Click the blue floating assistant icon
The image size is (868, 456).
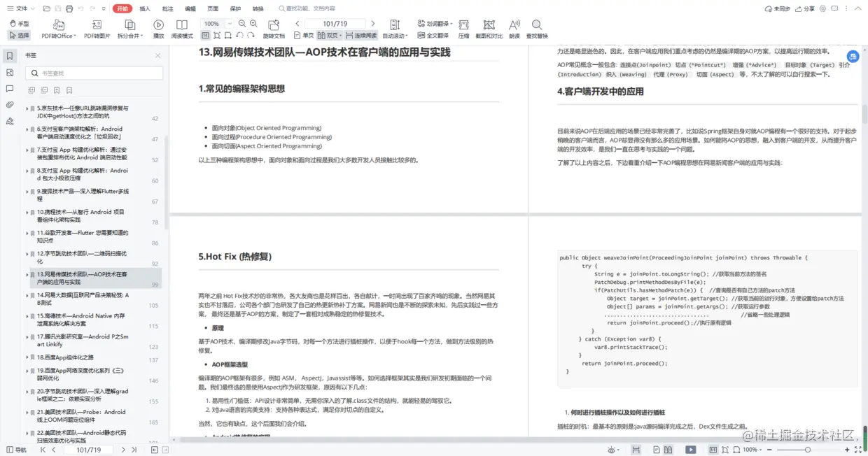click(853, 57)
